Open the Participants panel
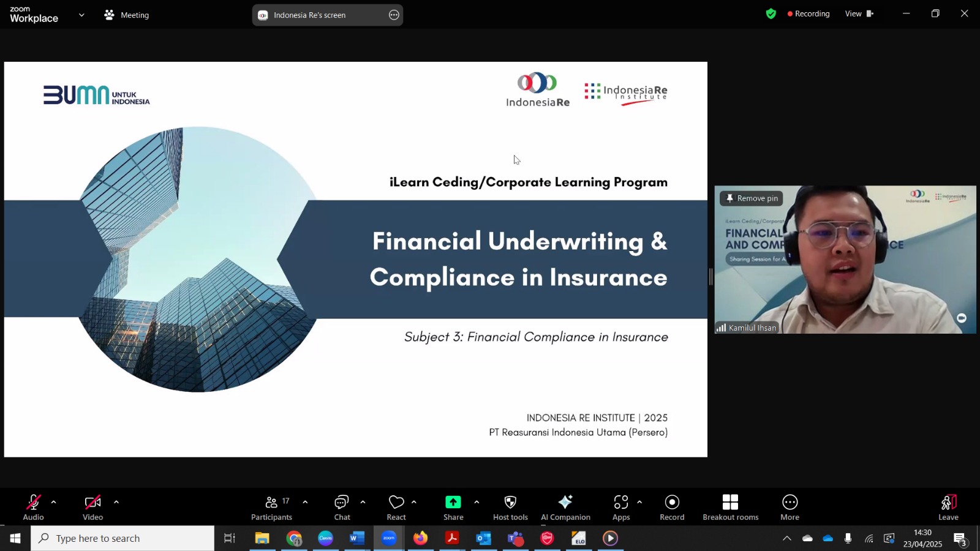Viewport: 980px width, 551px height. click(271, 508)
